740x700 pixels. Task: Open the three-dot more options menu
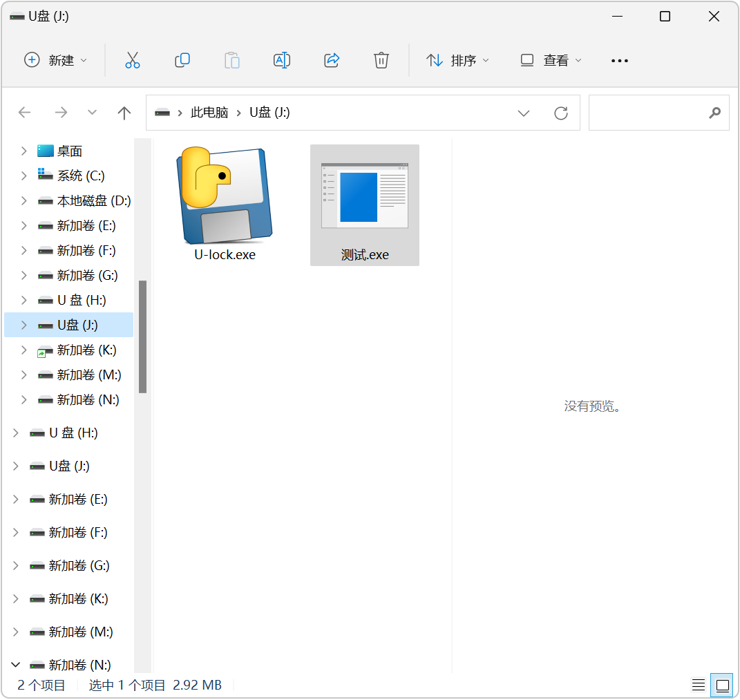(x=619, y=60)
